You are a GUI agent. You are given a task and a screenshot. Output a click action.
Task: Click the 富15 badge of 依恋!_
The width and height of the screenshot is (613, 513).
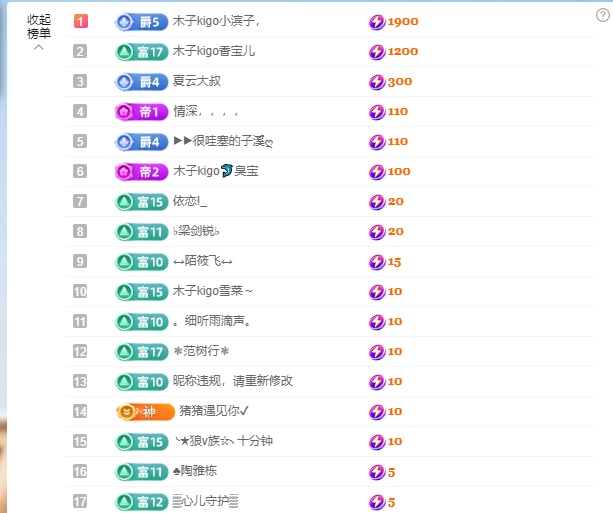tap(141, 202)
